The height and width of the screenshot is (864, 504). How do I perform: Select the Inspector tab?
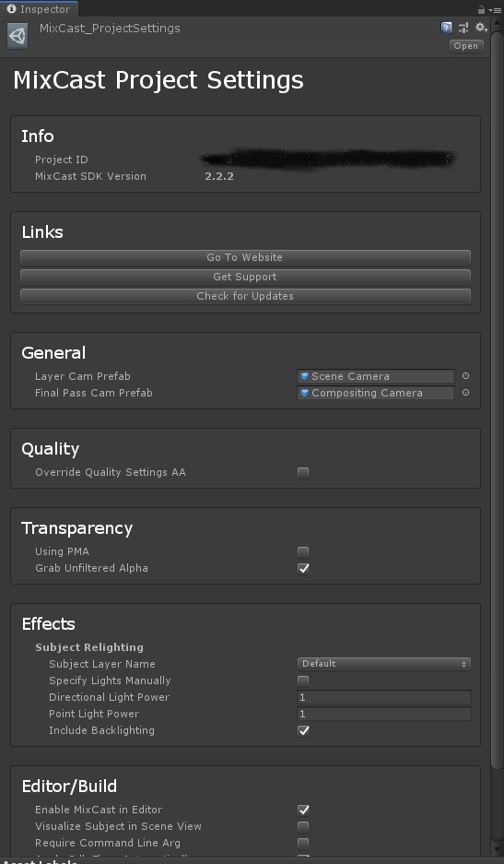[x=39, y=9]
